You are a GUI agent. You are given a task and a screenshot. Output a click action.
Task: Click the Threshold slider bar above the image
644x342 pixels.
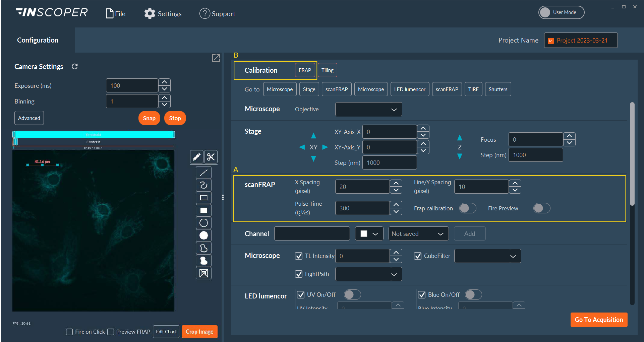pyautogui.click(x=93, y=134)
